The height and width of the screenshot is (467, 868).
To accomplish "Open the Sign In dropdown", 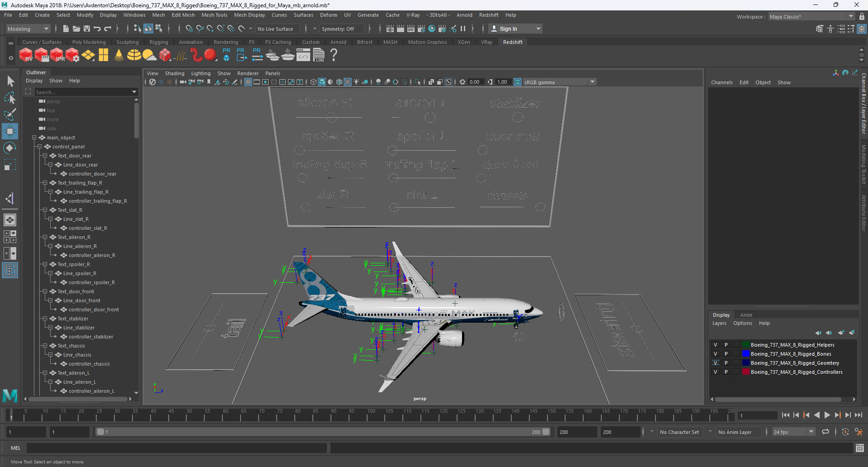I will (515, 29).
